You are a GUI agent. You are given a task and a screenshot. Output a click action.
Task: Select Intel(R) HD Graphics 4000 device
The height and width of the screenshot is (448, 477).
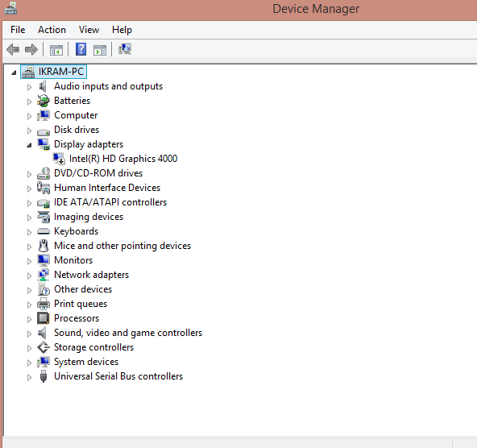click(123, 159)
